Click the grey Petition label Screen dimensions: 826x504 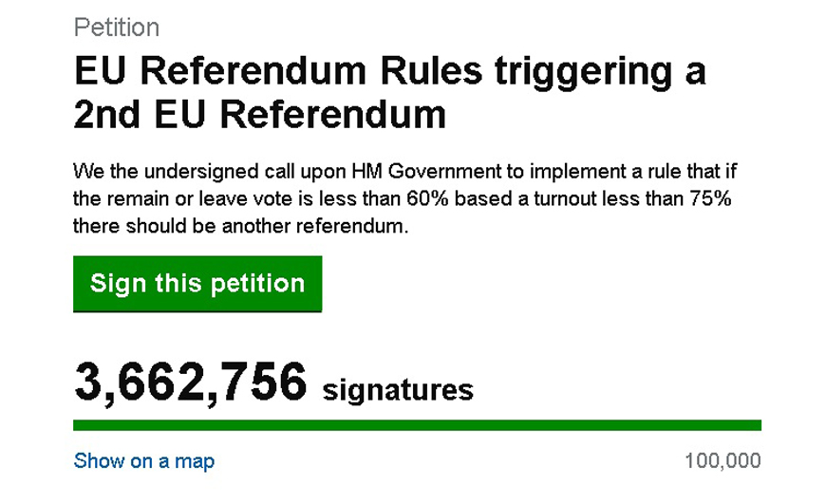[116, 28]
